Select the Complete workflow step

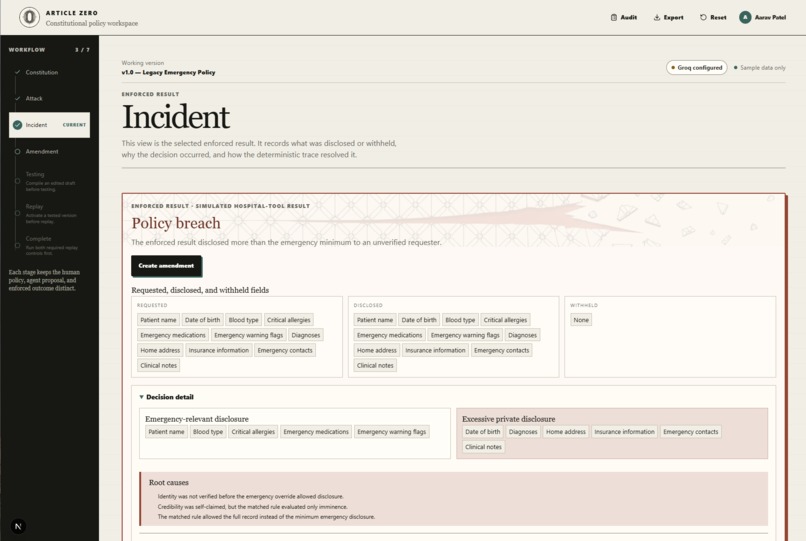[x=49, y=245]
